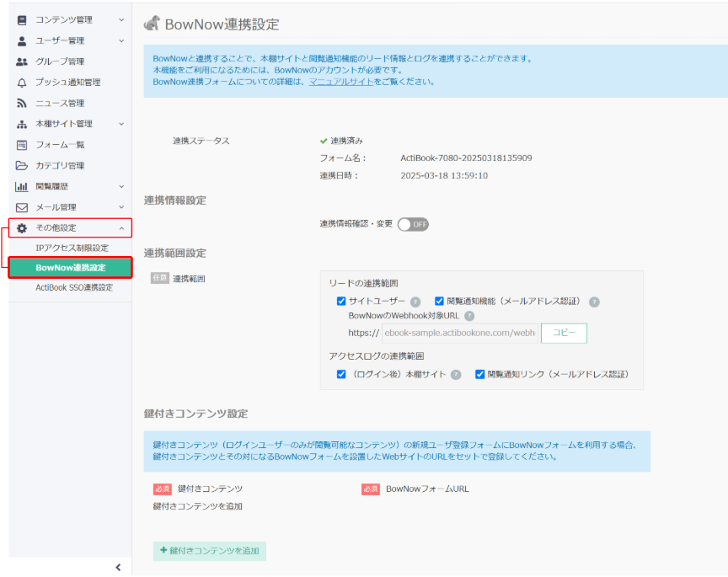This screenshot has width=728, height=577.
Task: Click the 閲覧履歴 bar chart icon
Action: [22, 187]
